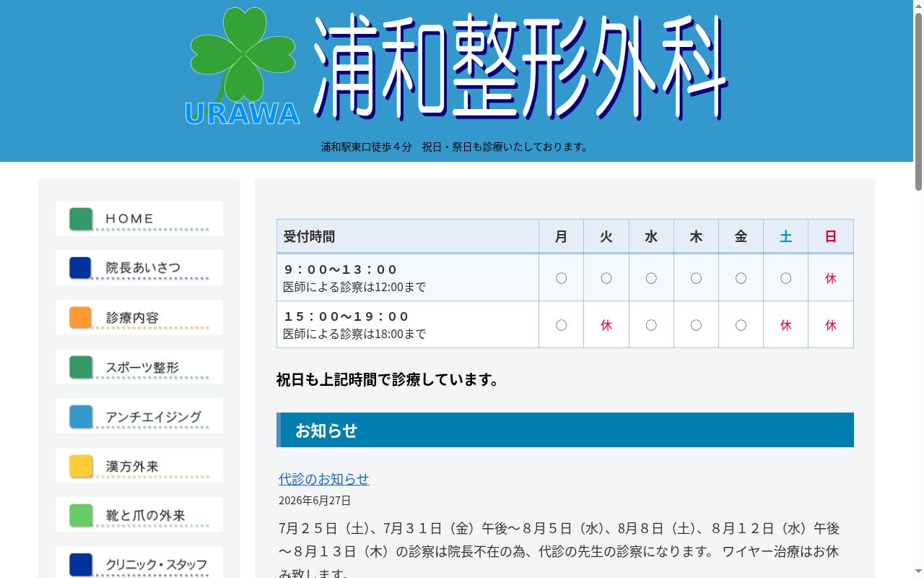Click light green square icon beside 靴と爪の外来
Screen dimensions: 924x578
pos(81,515)
